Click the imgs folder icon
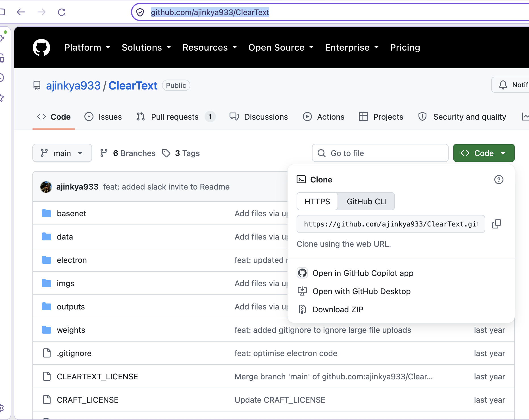Image resolution: width=529 pixels, height=420 pixels. [x=47, y=283]
